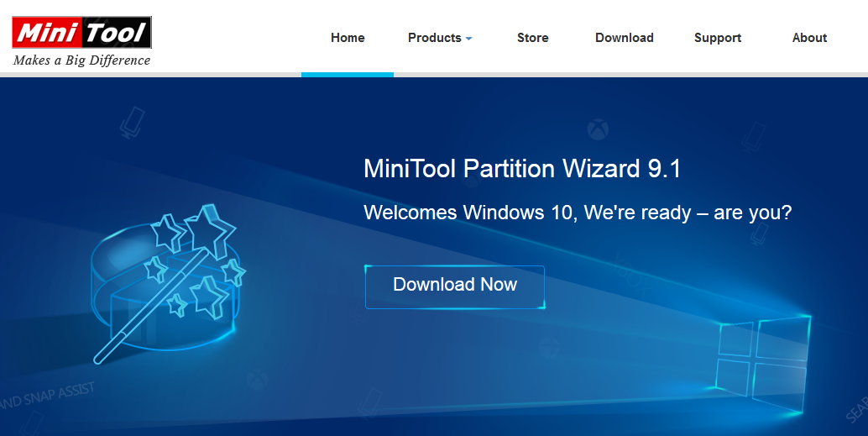The width and height of the screenshot is (868, 436).
Task: Expand the Products dropdown arrow
Action: [x=469, y=39]
